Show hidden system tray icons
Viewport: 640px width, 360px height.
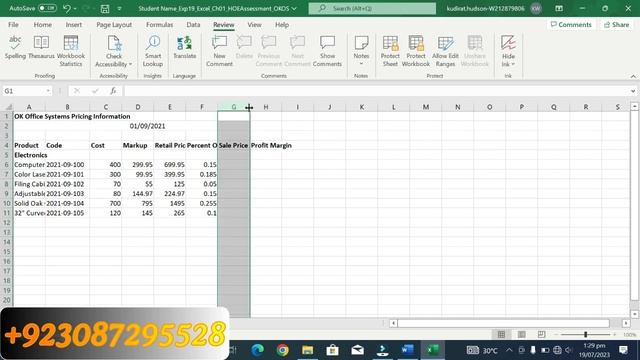click(x=509, y=350)
